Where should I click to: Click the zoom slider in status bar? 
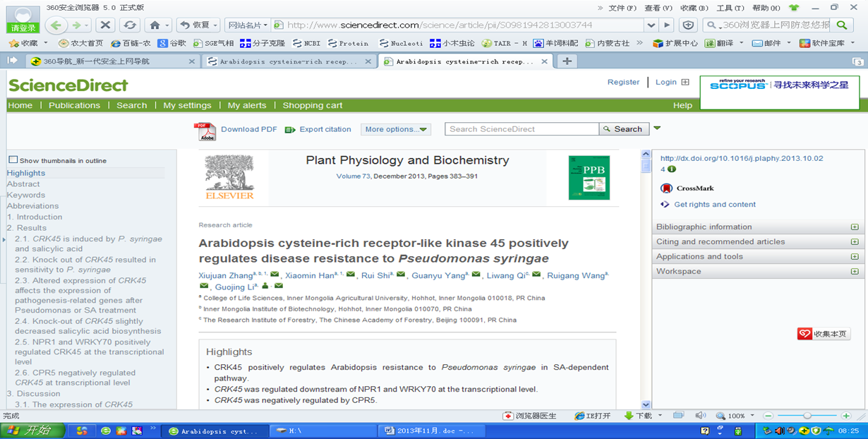pos(807,416)
